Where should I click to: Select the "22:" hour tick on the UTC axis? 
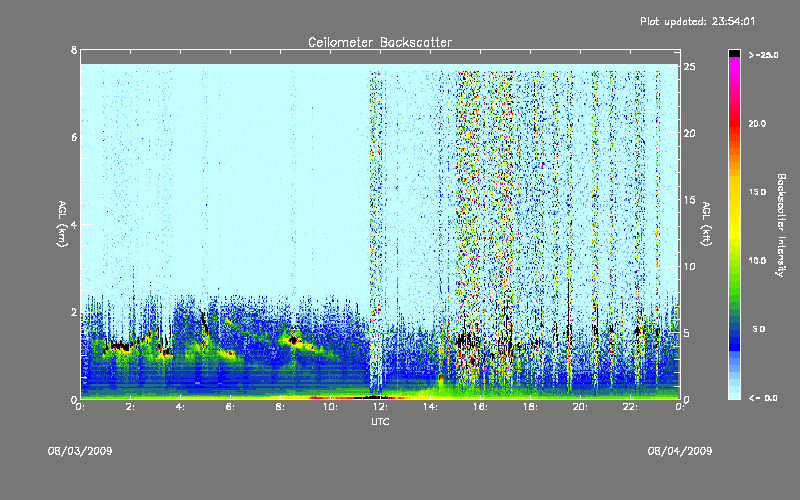tap(630, 407)
